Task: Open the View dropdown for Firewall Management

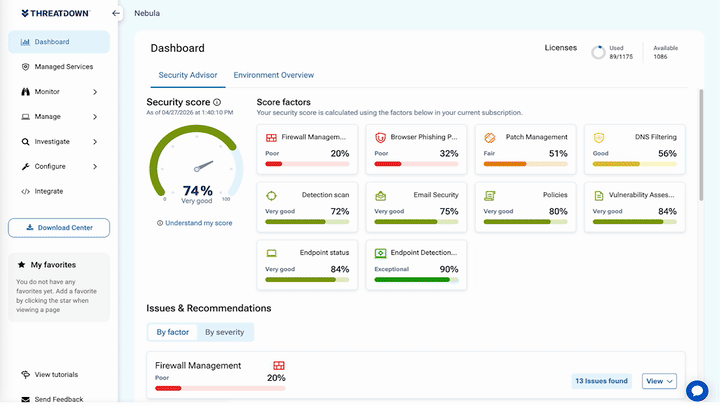Action: 659,381
